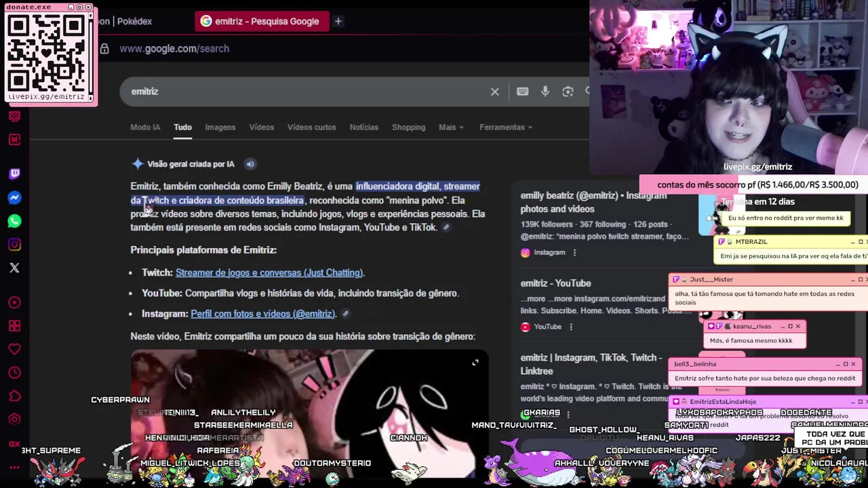Click source link icon after TikTok sentence
Image resolution: width=868 pixels, height=488 pixels.
click(446, 228)
